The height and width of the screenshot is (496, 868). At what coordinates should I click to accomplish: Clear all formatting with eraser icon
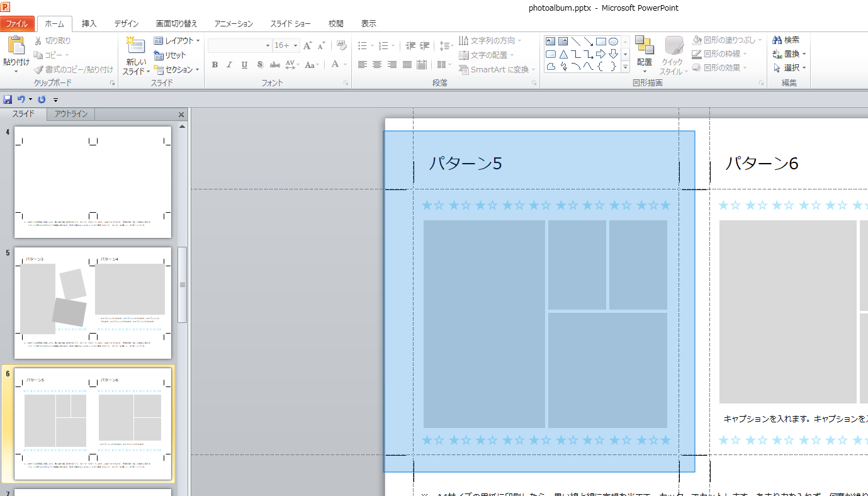point(342,45)
